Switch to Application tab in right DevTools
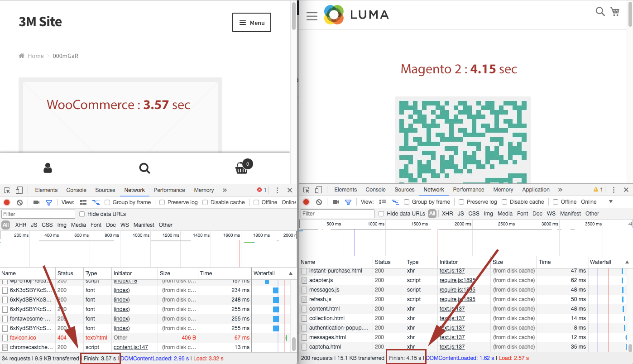The height and width of the screenshot is (364, 633). point(536,190)
